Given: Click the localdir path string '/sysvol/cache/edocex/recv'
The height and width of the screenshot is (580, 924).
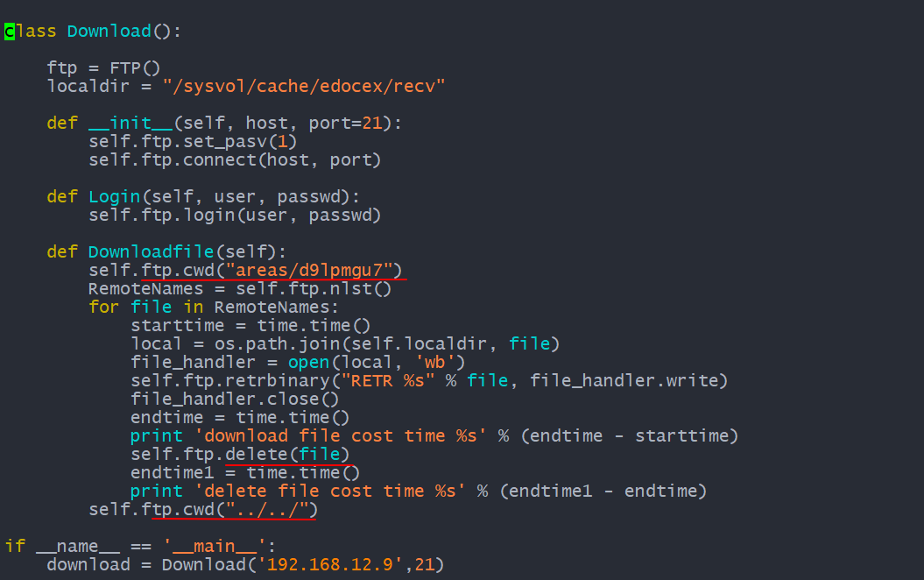Looking at the screenshot, I should click(304, 87).
